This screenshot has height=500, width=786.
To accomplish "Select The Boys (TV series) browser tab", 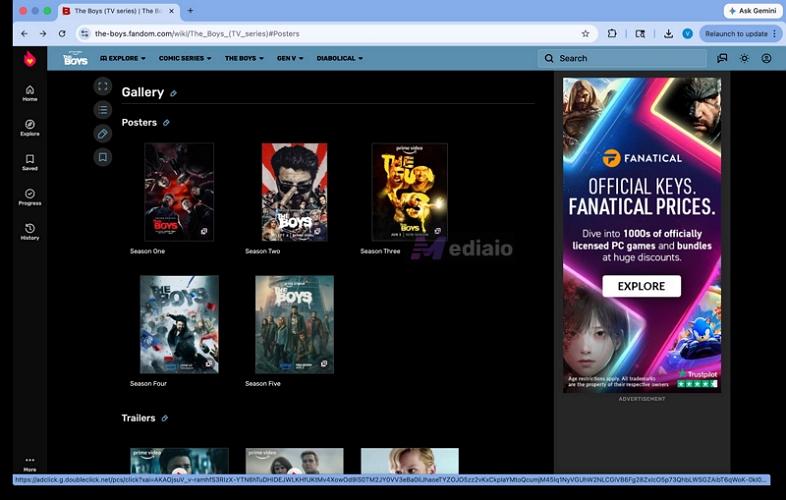I will [x=118, y=11].
